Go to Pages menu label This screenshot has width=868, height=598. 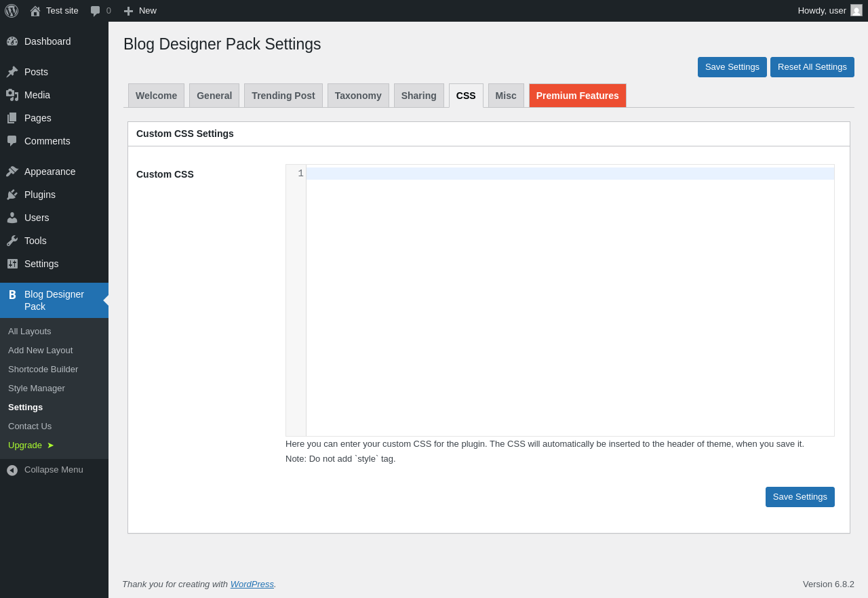click(x=38, y=118)
